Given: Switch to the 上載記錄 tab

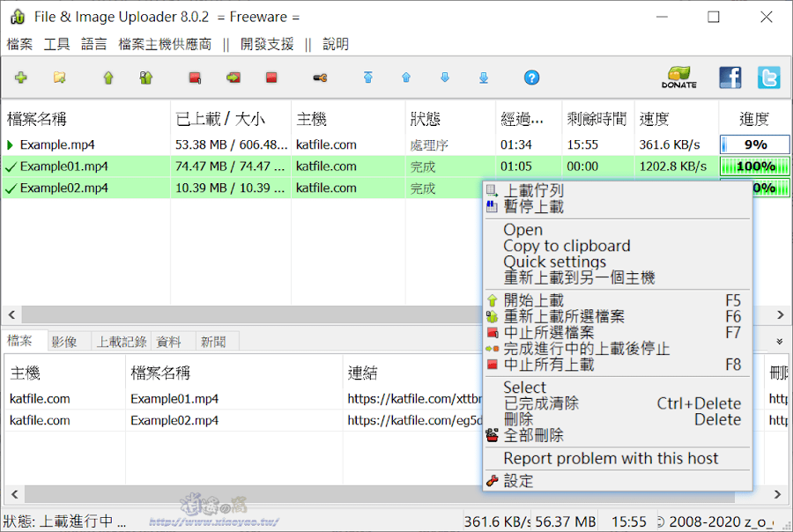Looking at the screenshot, I should [x=121, y=341].
